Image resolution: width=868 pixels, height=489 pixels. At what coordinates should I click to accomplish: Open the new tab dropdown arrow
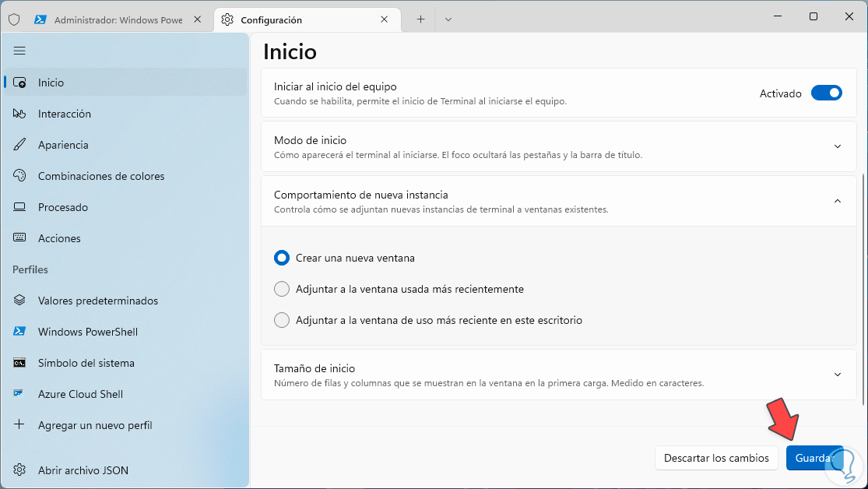[448, 19]
